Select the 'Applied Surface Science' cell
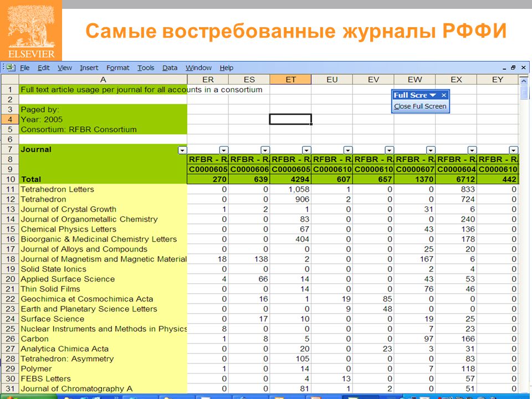The width and height of the screenshot is (532, 399). (x=103, y=279)
